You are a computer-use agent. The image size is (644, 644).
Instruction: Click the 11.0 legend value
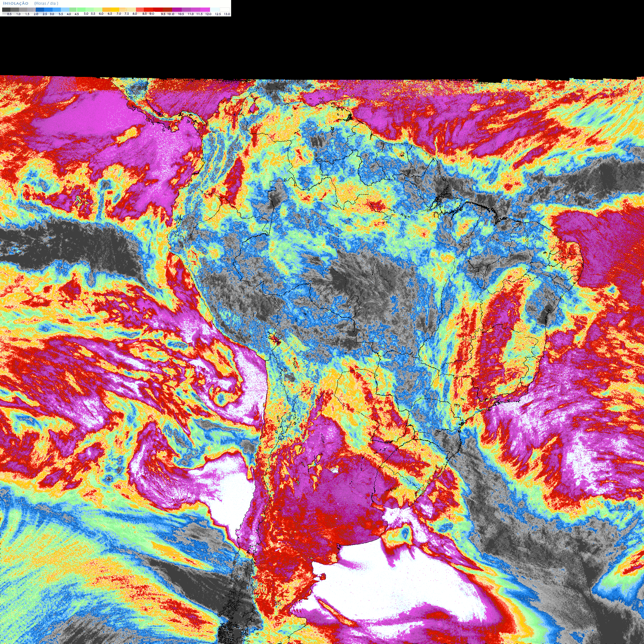coord(191,14)
